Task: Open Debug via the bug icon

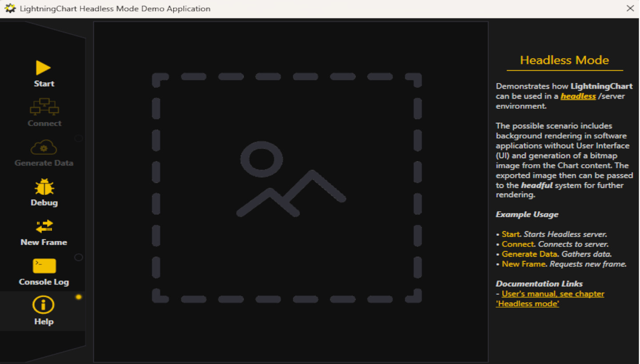Action: click(x=44, y=186)
